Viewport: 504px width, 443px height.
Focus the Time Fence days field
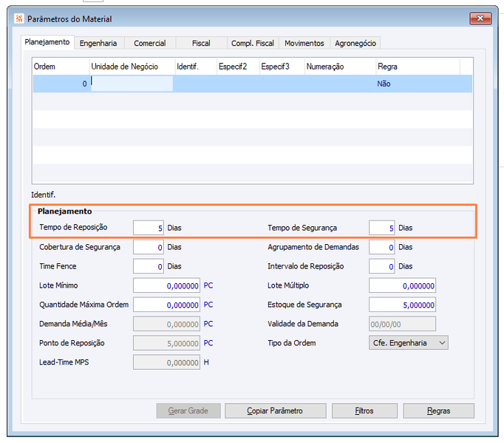pyautogui.click(x=149, y=266)
